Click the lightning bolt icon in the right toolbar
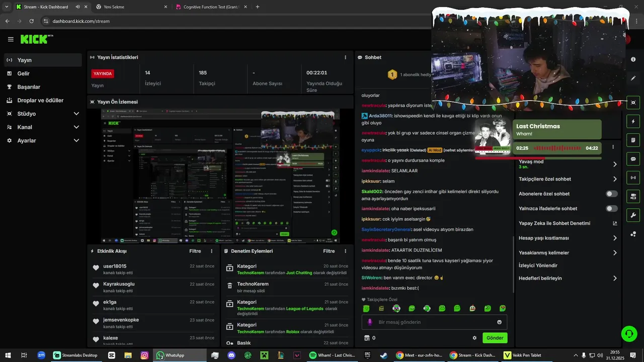The height and width of the screenshot is (362, 644). pyautogui.click(x=633, y=121)
